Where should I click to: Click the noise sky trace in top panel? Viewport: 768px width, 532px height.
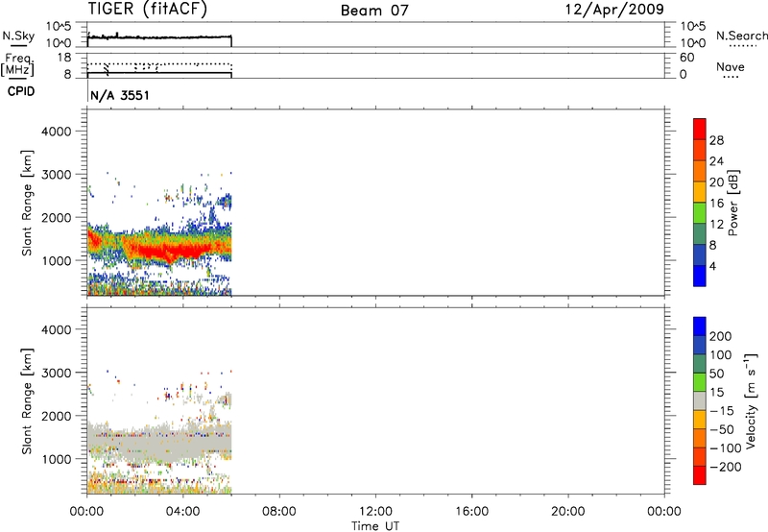(159, 37)
